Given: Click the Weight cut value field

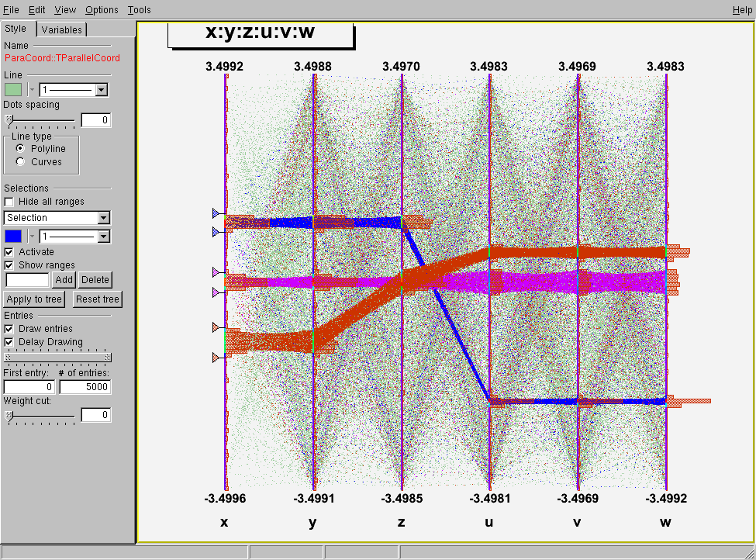Looking at the screenshot, I should point(96,415).
